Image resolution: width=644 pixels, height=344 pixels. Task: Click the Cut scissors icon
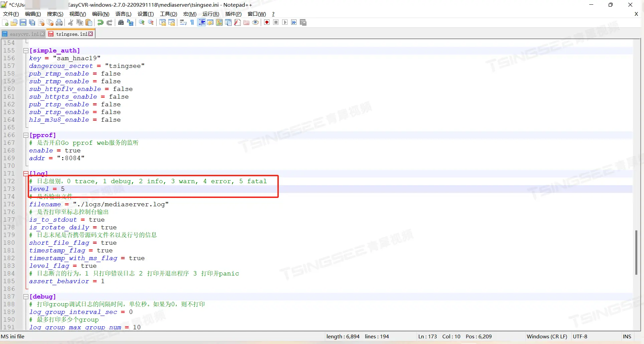pos(70,22)
